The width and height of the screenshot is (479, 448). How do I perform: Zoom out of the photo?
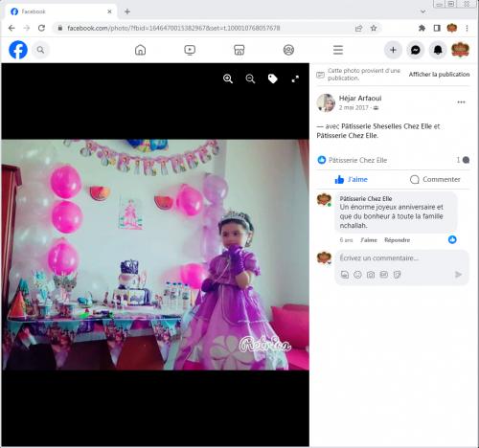[x=250, y=78]
